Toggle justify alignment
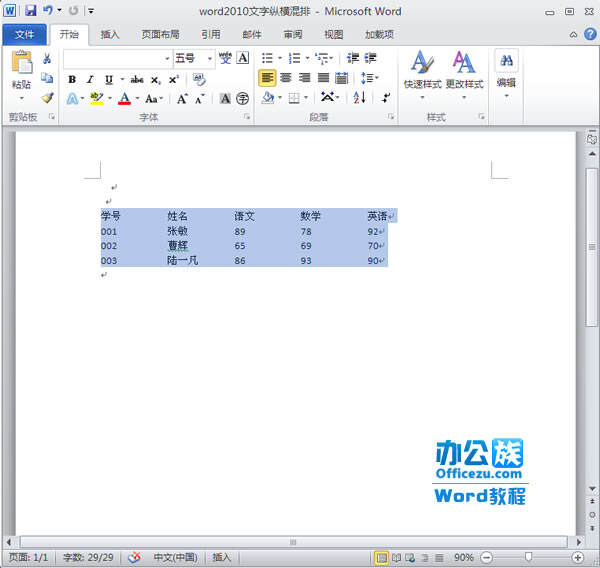600x568 pixels. tap(323, 78)
